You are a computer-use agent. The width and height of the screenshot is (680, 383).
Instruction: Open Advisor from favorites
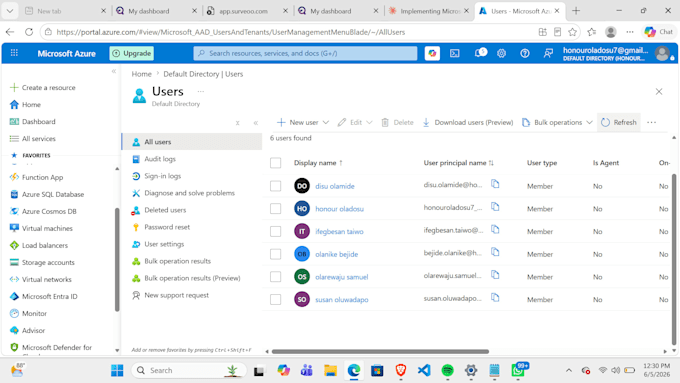(33, 330)
